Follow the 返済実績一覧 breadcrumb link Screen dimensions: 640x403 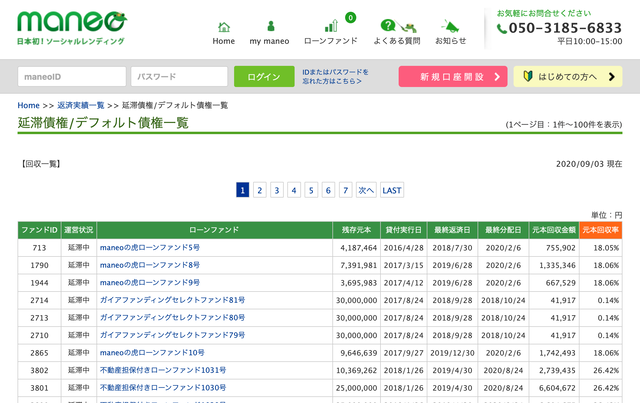[81, 105]
